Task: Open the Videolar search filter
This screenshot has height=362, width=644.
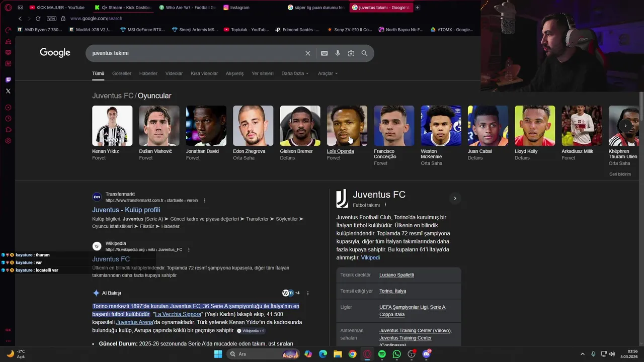Action: point(174,73)
